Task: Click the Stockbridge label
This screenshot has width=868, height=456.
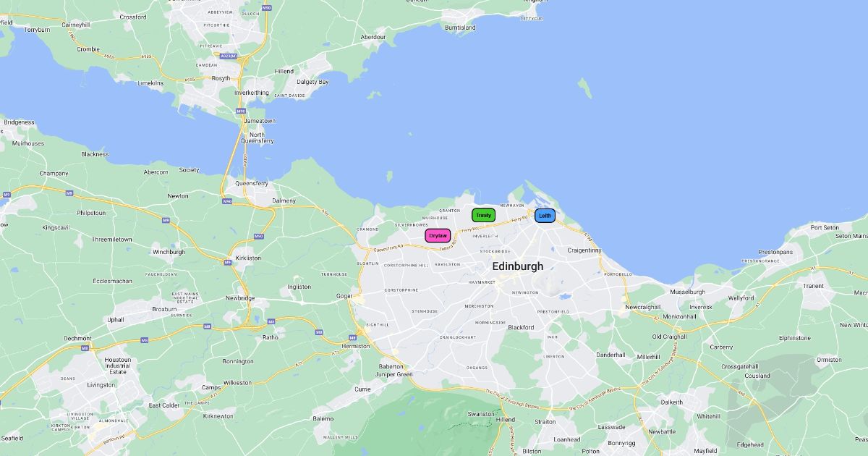Action: pos(495,251)
